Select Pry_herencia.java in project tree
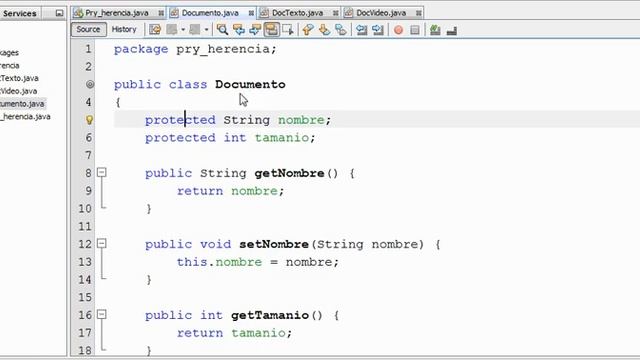 tap(25, 116)
